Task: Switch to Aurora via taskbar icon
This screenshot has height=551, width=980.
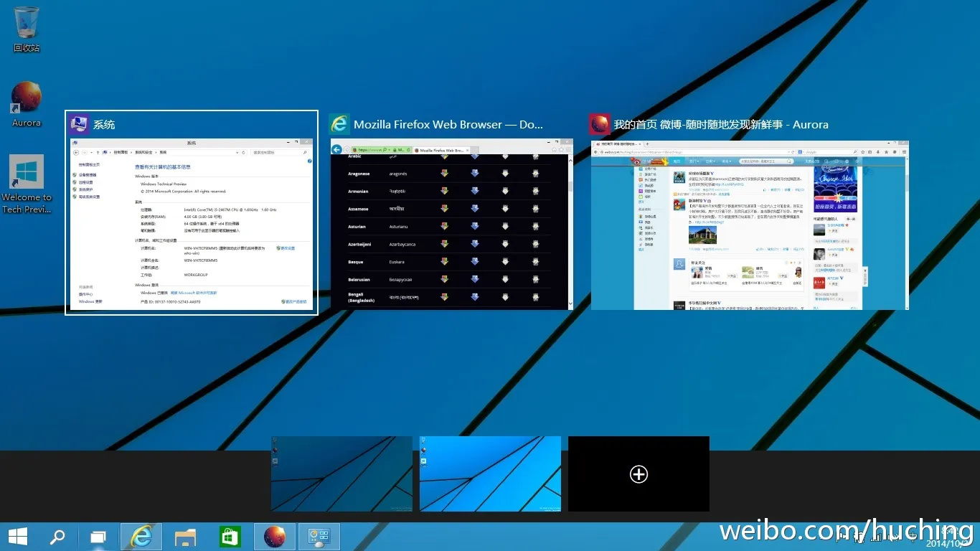Action: pyautogui.click(x=274, y=537)
